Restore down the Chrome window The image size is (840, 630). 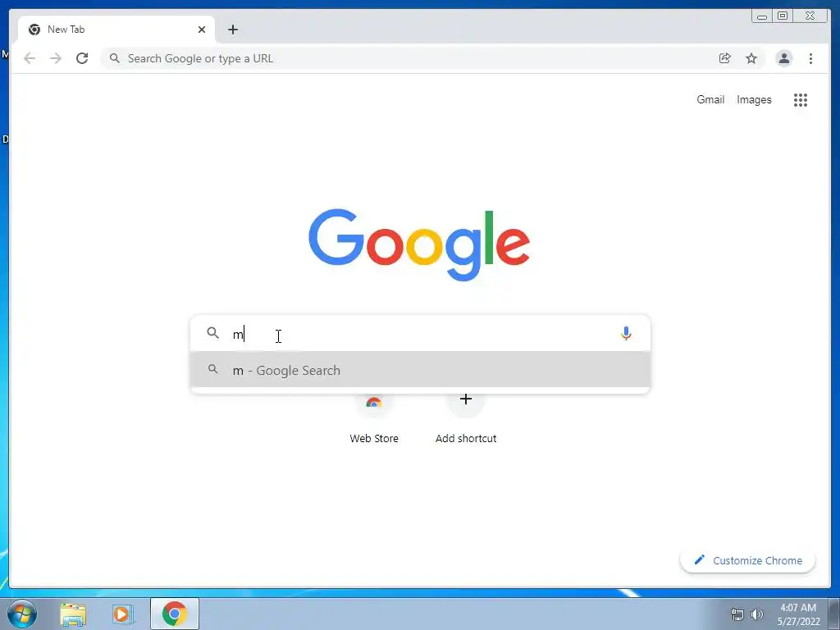[783, 16]
